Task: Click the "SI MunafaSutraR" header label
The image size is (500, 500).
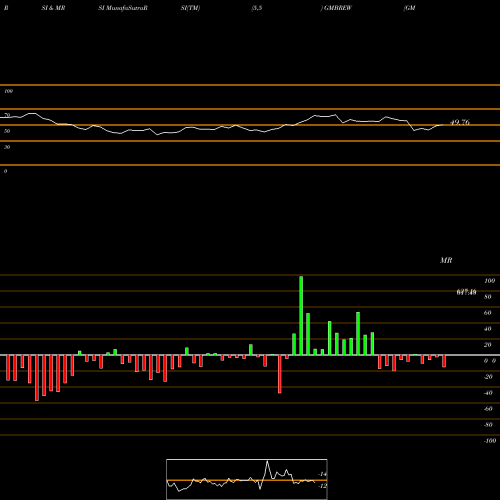Action: tap(123, 8)
